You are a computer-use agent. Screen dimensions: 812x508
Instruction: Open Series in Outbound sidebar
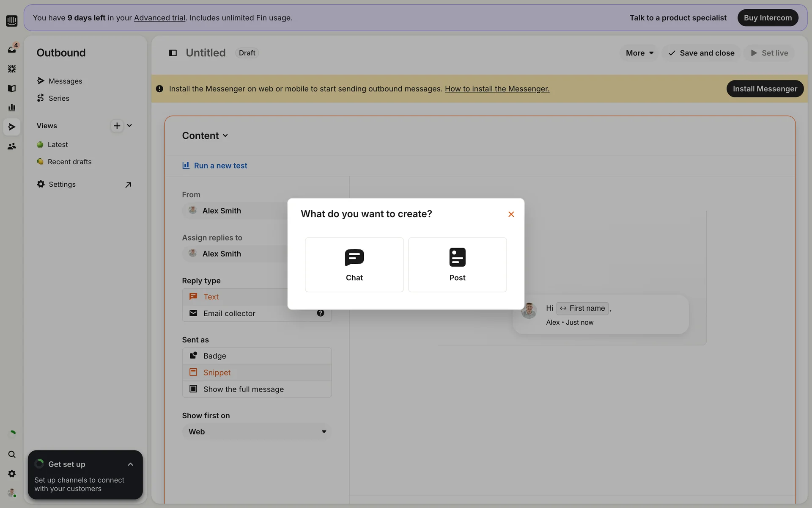[59, 98]
